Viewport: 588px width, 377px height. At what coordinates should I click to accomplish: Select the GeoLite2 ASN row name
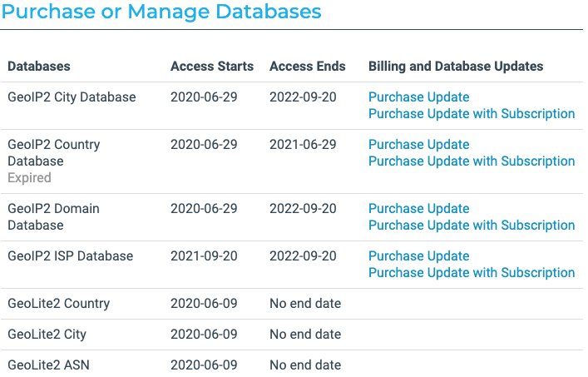coord(48,365)
